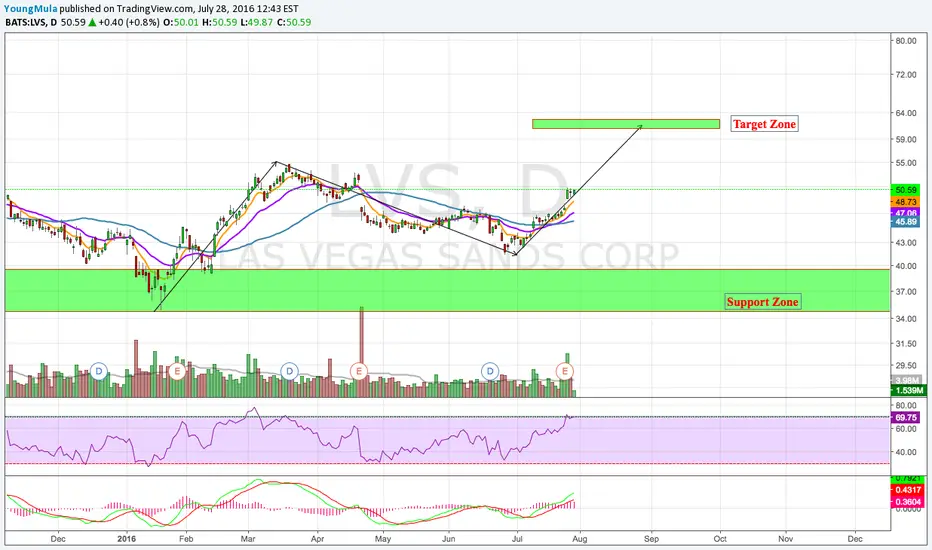Image resolution: width=932 pixels, height=550 pixels.
Task: Click the 60.00 RSI axis label
Action: (x=906, y=429)
